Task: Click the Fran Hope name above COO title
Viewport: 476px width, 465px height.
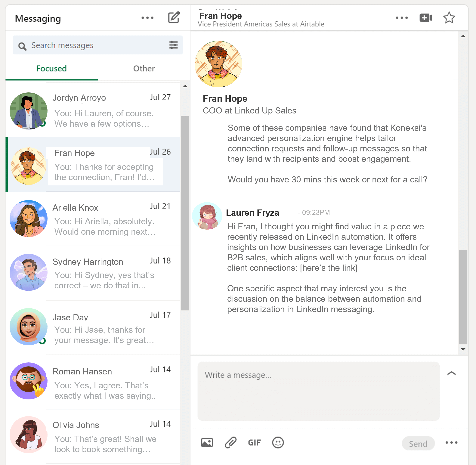Action: tap(225, 99)
